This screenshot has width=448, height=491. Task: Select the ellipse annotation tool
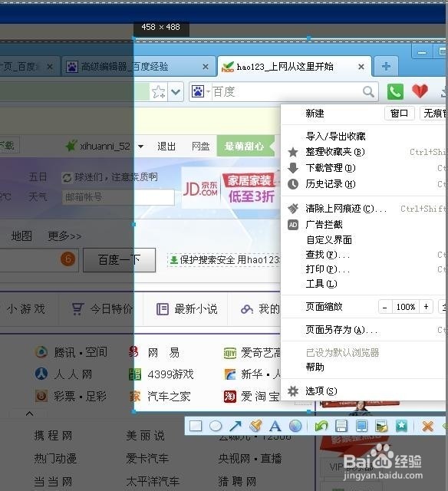coord(216,426)
